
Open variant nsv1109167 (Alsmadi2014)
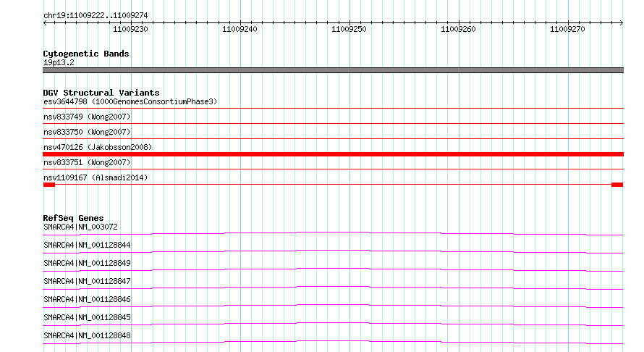[96, 177]
